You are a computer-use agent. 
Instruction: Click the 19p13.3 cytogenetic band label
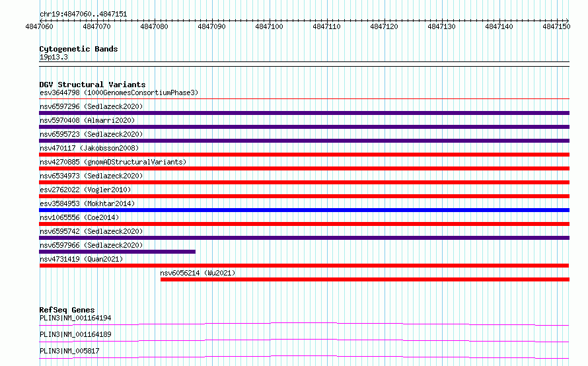tap(54, 57)
